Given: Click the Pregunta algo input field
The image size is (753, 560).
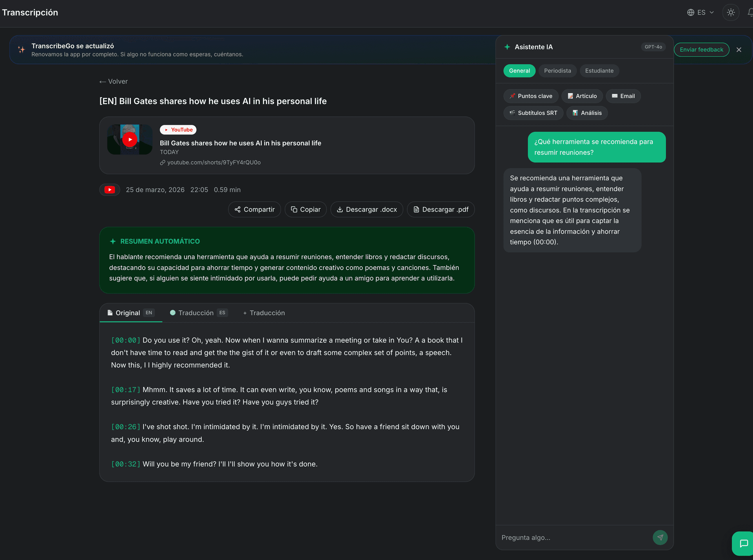Looking at the screenshot, I should 573,538.
